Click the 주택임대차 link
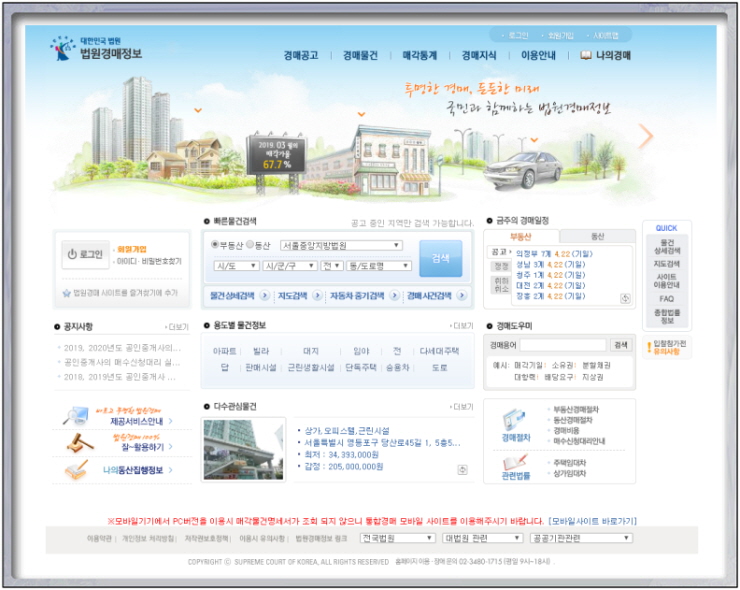740x590 pixels. 570,463
